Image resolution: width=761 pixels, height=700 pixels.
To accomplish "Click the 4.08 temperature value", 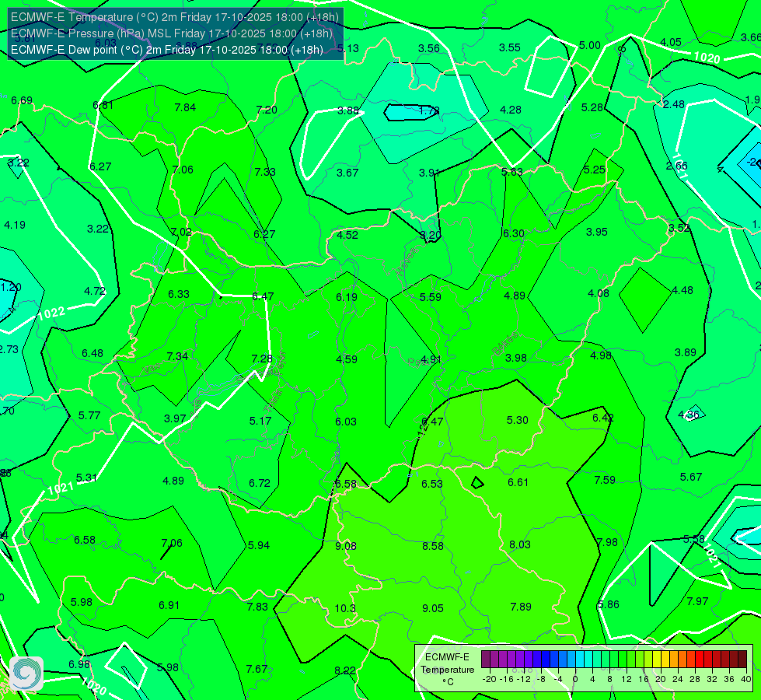I will click(599, 293).
